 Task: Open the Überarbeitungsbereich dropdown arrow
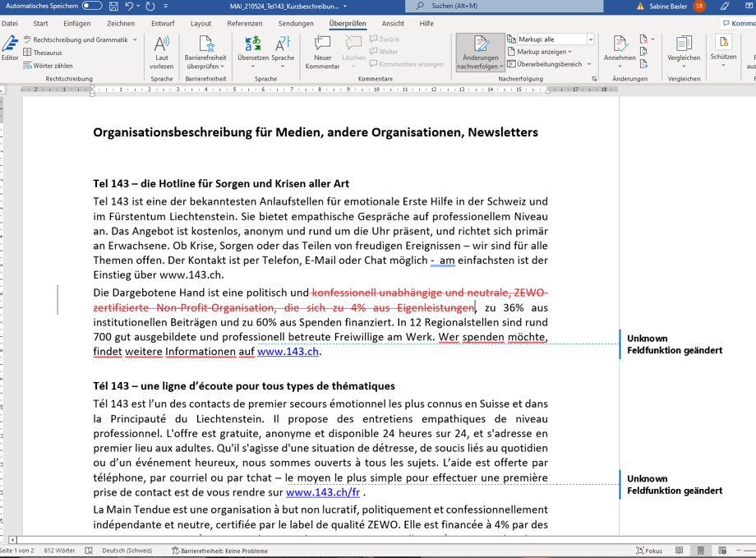pyautogui.click(x=589, y=64)
